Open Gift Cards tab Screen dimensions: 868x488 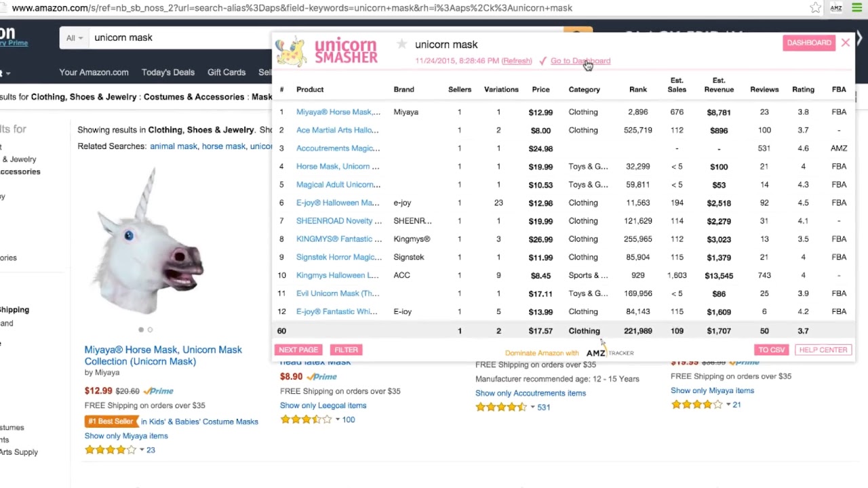click(x=226, y=73)
